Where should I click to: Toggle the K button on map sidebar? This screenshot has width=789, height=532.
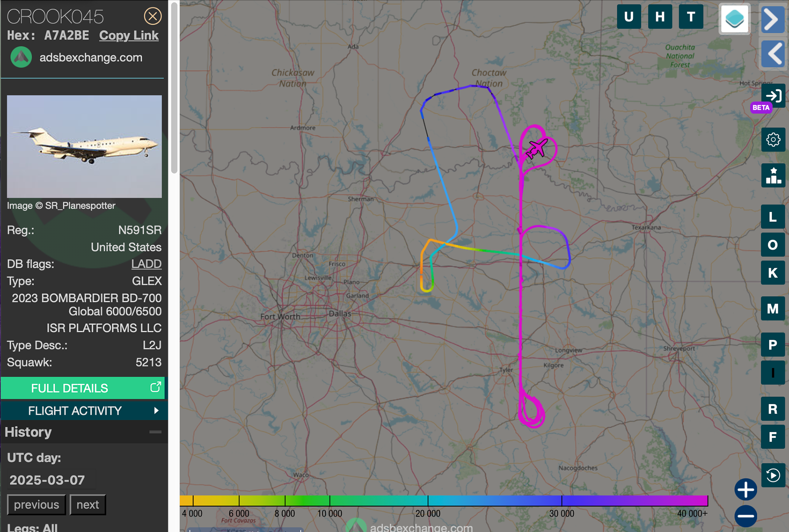773,273
